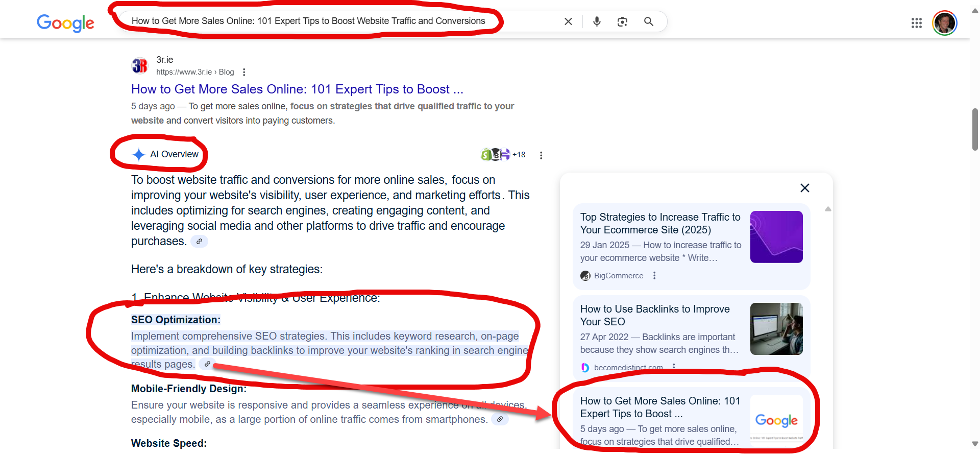Click the page vertical scrollbar thumb
Viewport: 980px width, 454px height.
click(975, 129)
